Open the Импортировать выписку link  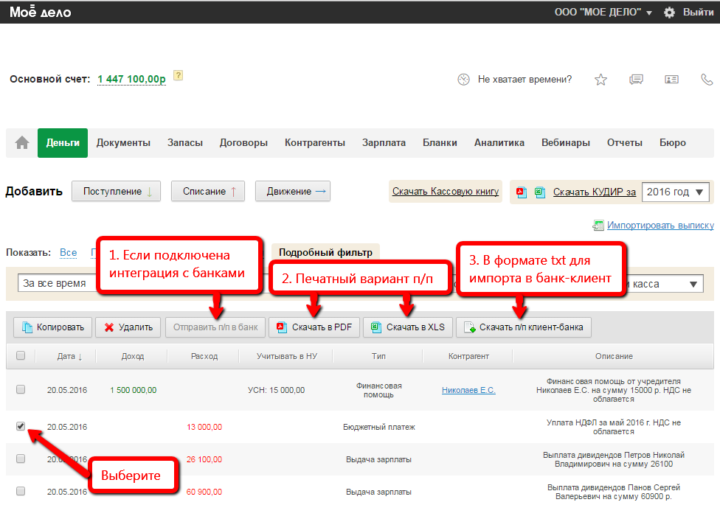tap(660, 227)
